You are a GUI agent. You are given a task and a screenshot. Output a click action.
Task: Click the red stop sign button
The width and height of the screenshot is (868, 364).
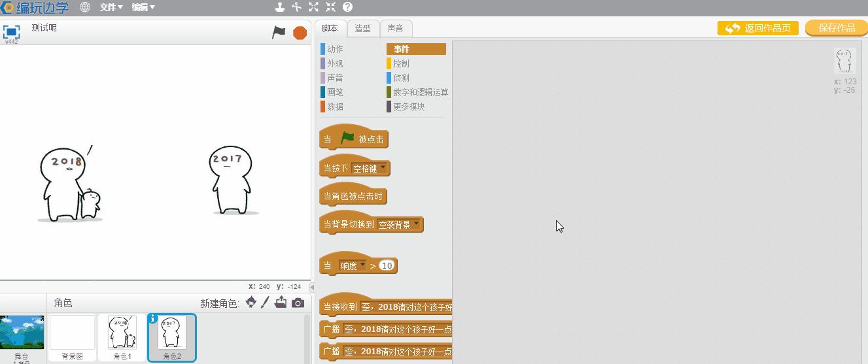300,33
